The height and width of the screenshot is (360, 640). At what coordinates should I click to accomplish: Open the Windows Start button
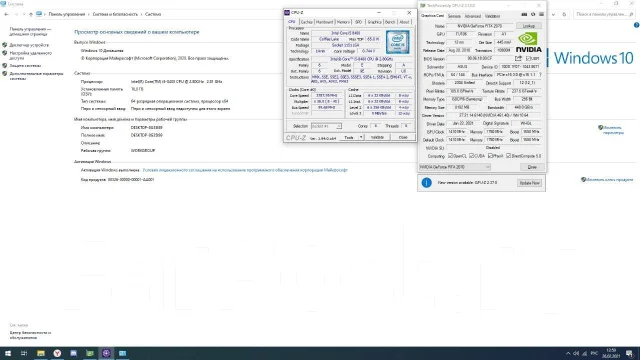[8, 353]
